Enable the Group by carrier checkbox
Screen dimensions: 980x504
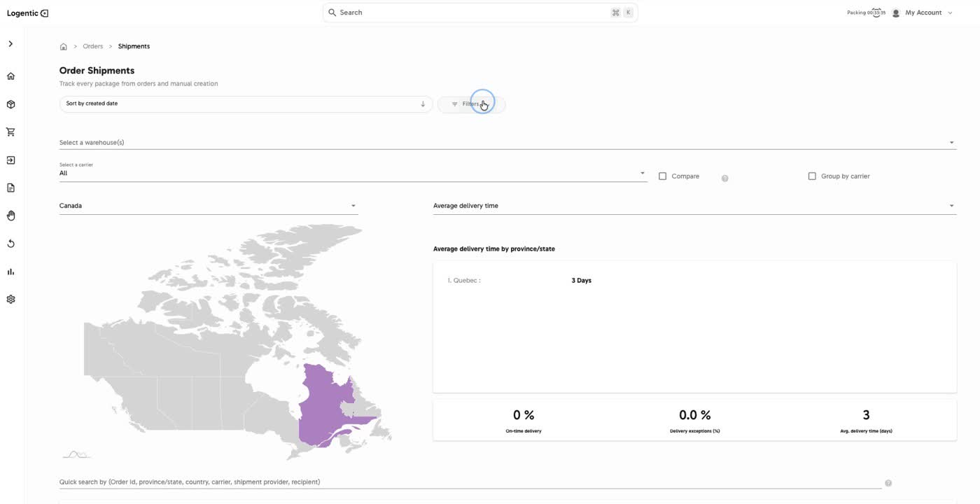812,176
